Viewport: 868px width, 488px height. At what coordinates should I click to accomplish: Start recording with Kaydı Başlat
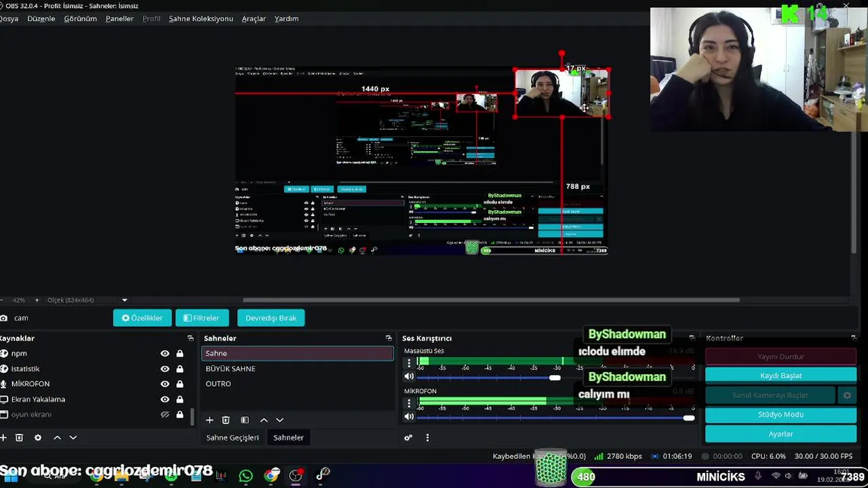pyautogui.click(x=781, y=375)
